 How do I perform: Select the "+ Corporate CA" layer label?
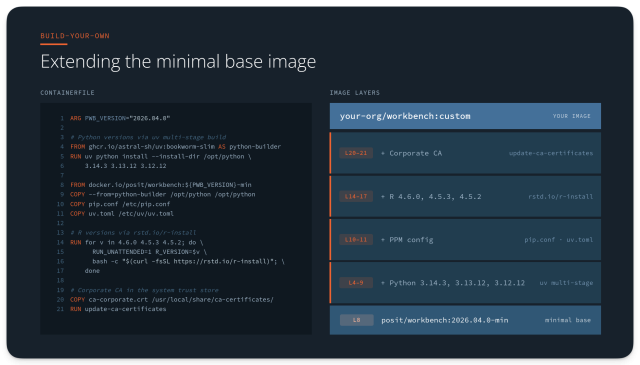[411, 154]
